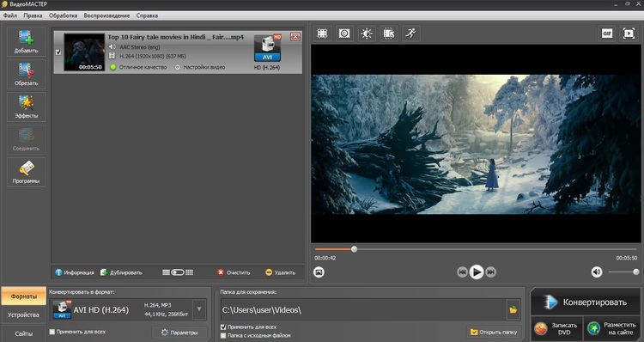Take a snapshot of the current frame
This screenshot has width=644, height=342.
[319, 272]
